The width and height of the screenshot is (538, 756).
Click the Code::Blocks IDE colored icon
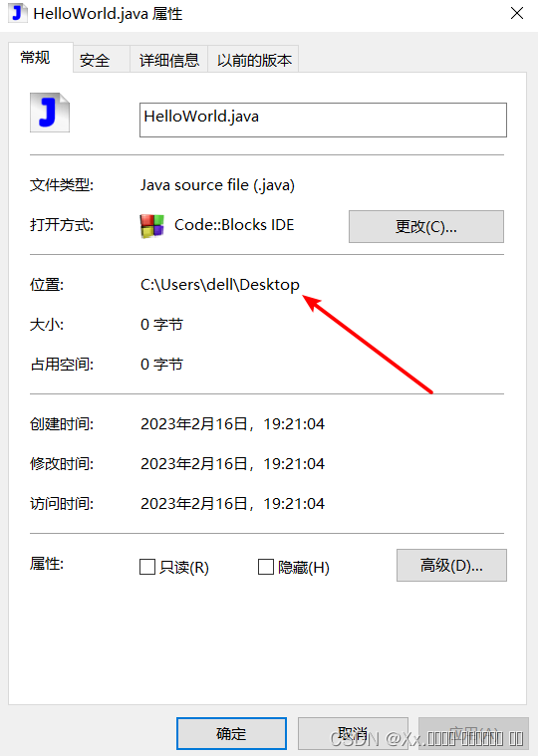151,226
